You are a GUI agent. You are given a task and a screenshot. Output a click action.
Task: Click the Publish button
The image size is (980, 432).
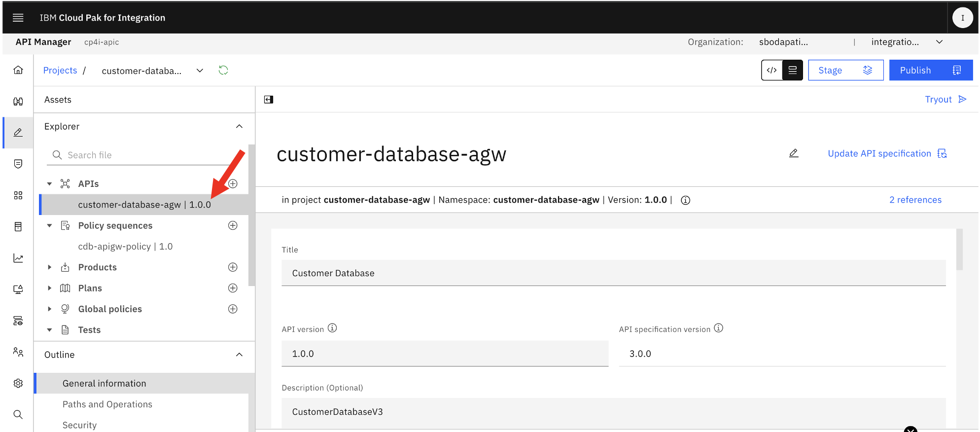coord(931,70)
